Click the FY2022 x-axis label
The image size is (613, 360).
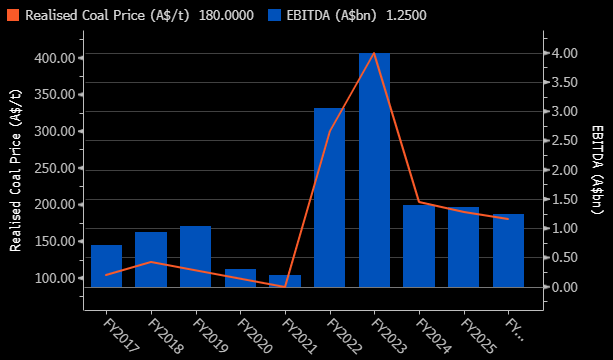[x=345, y=336]
